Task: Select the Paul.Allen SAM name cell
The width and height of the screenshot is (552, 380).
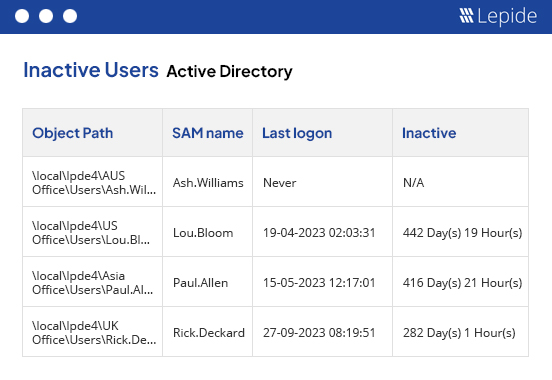Action: 207,282
